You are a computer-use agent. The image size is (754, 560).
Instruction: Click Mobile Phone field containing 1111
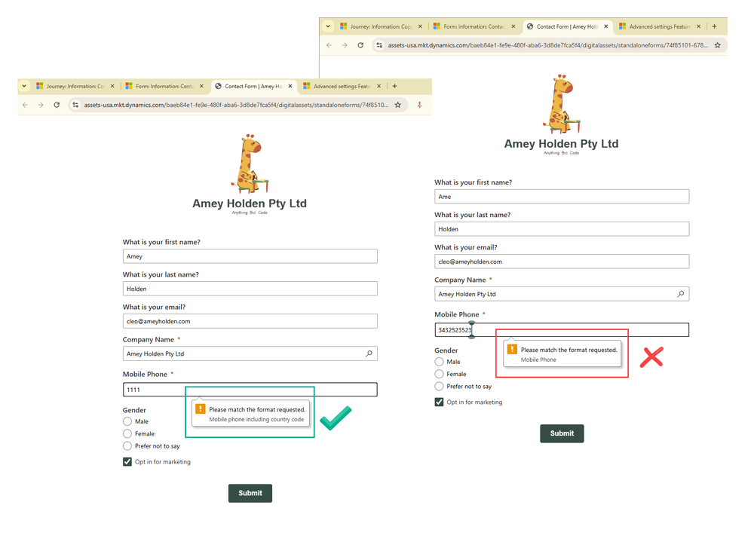pos(250,390)
